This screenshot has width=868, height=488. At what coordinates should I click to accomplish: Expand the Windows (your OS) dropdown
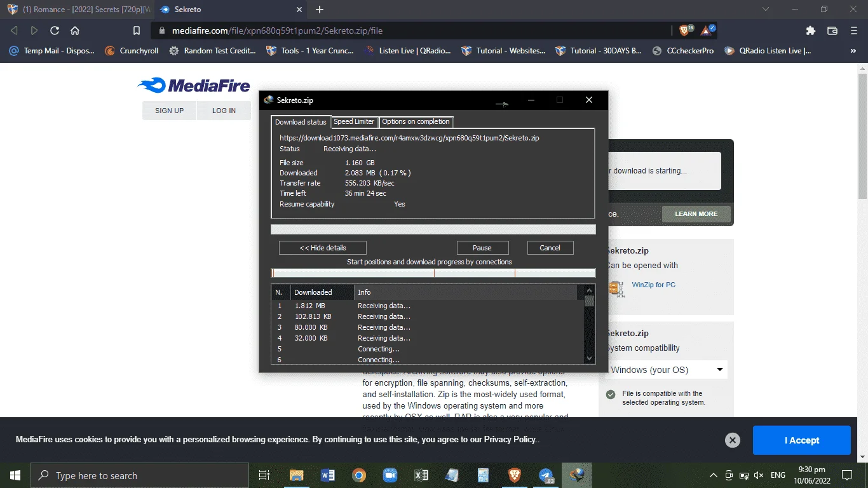(667, 370)
